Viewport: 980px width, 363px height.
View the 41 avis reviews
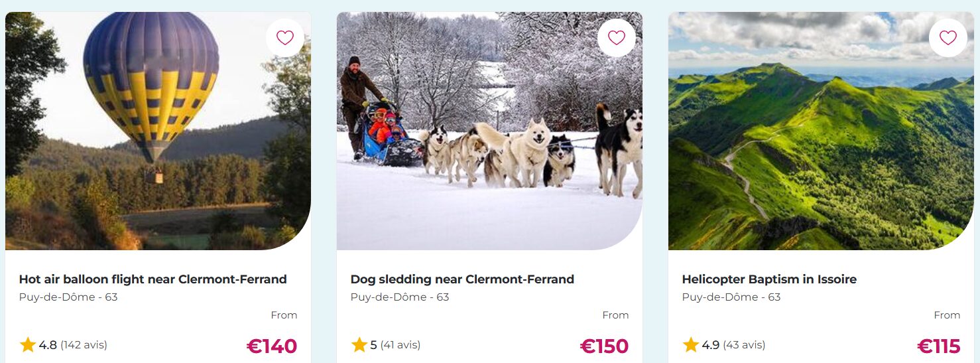click(400, 345)
